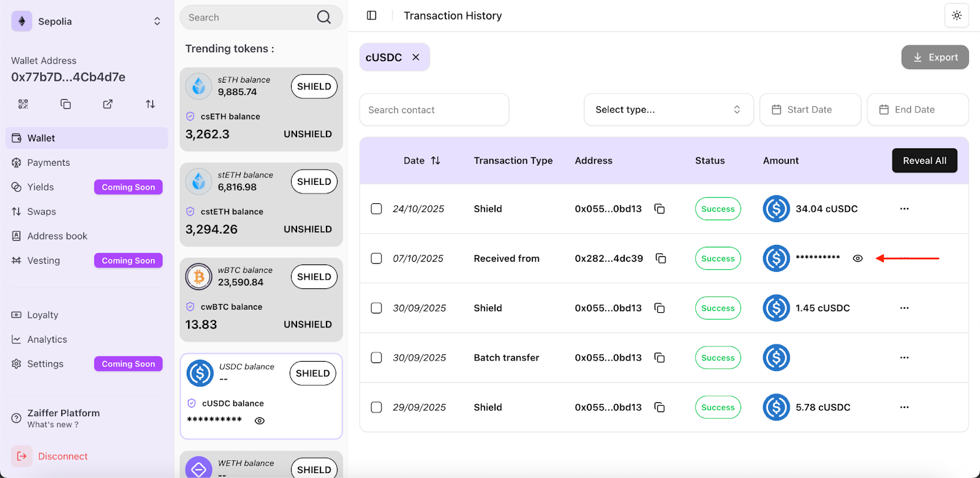This screenshot has width=980, height=478.
Task: Copy address in the Batch transfer row
Action: (660, 357)
